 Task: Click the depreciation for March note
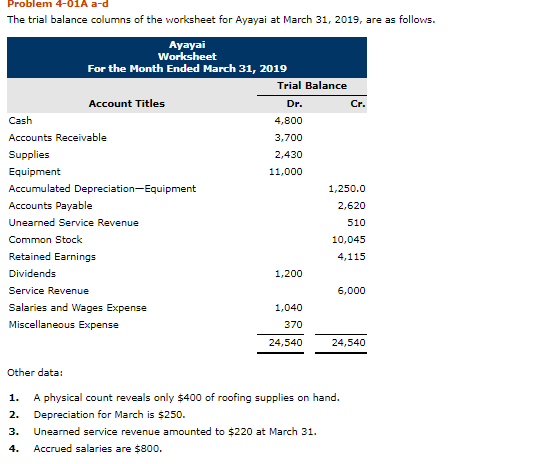[x=109, y=415]
